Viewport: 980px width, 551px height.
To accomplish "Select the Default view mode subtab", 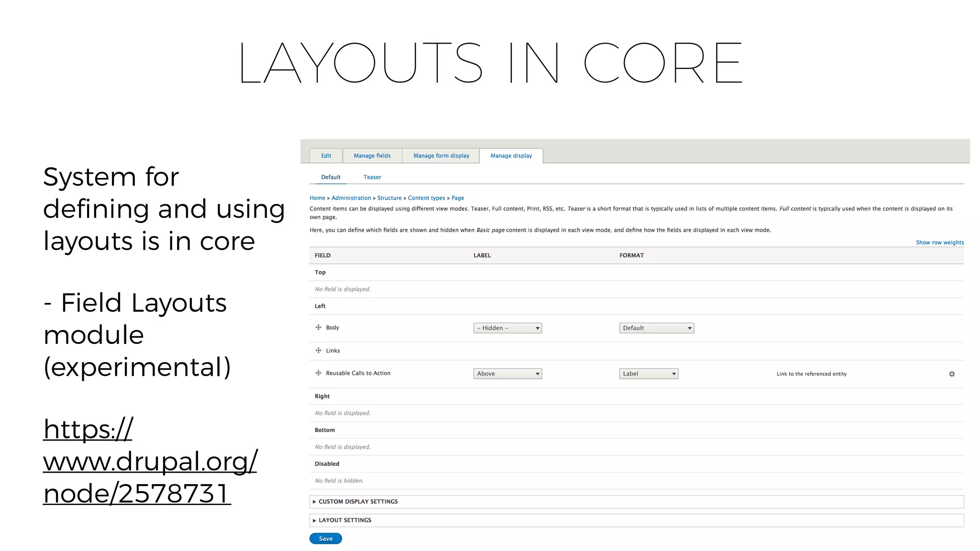I will (x=331, y=177).
